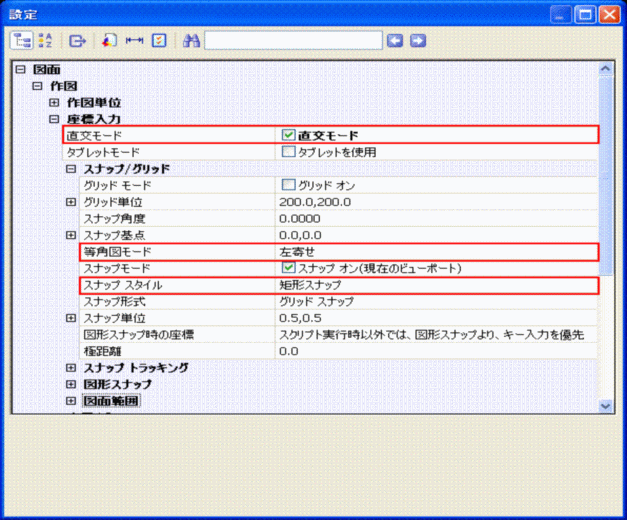
Task: Click the alphabetical sort A-Z icon
Action: 45,41
